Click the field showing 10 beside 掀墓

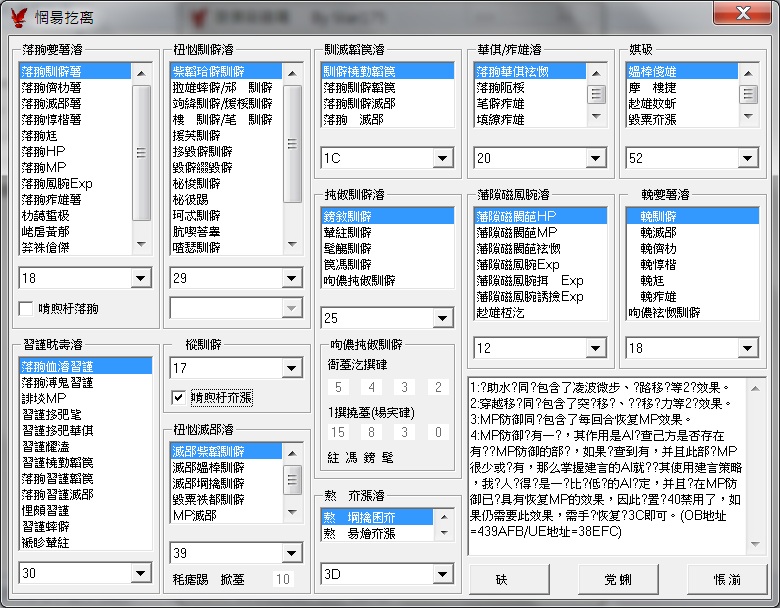pyautogui.click(x=283, y=578)
